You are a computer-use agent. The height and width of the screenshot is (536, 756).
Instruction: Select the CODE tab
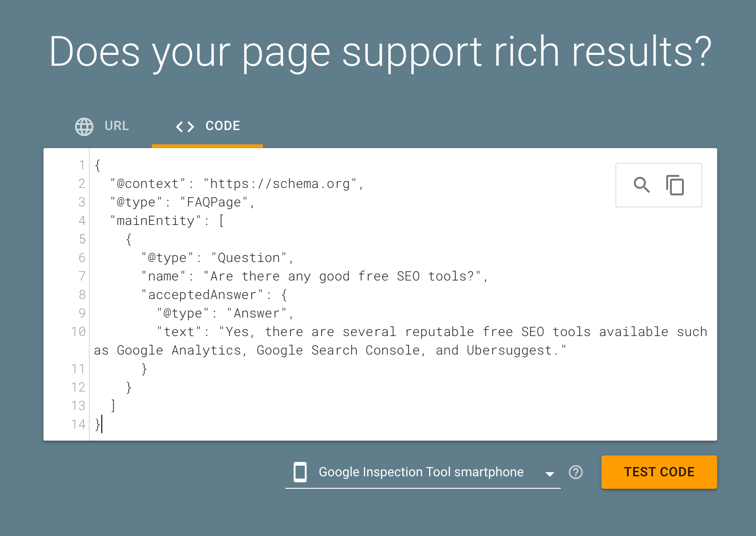tap(207, 126)
